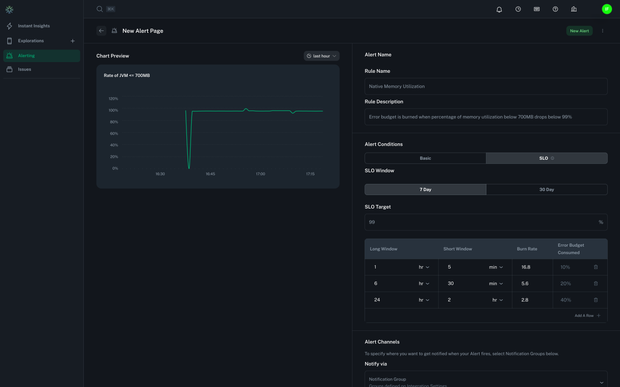620x387 pixels.
Task: Click the long window value 24
Action: click(377, 300)
